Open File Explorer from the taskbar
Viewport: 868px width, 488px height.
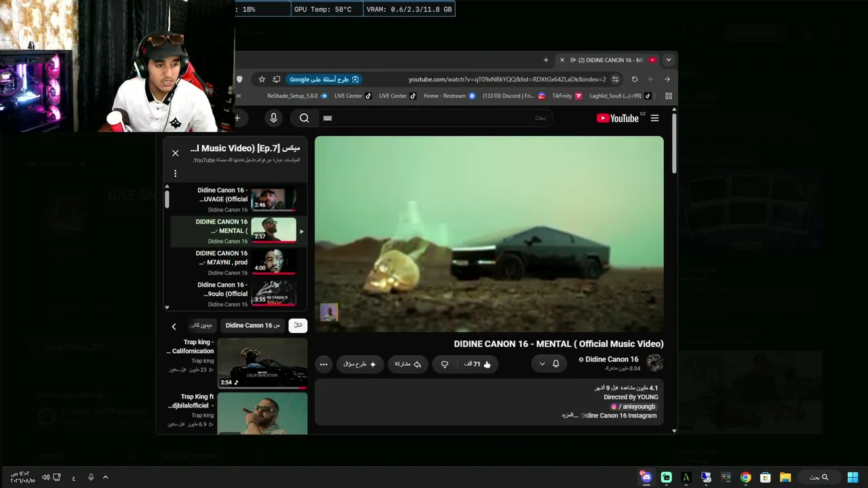785,477
